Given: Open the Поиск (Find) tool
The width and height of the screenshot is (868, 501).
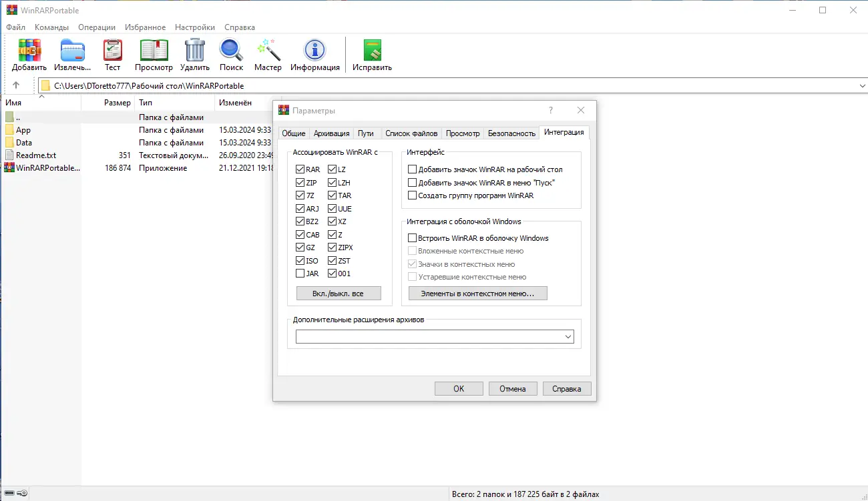Looking at the screenshot, I should tap(231, 50).
